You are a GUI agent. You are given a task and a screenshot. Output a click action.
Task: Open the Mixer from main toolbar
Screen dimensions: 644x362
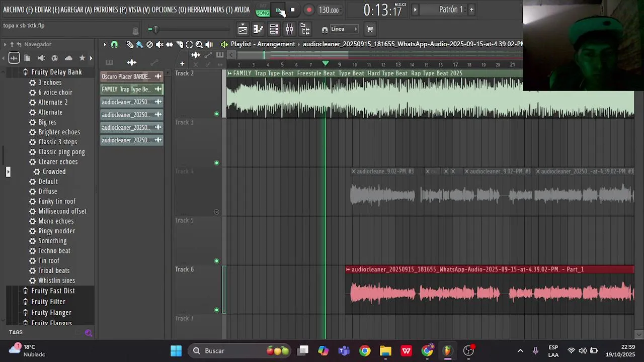289,29
